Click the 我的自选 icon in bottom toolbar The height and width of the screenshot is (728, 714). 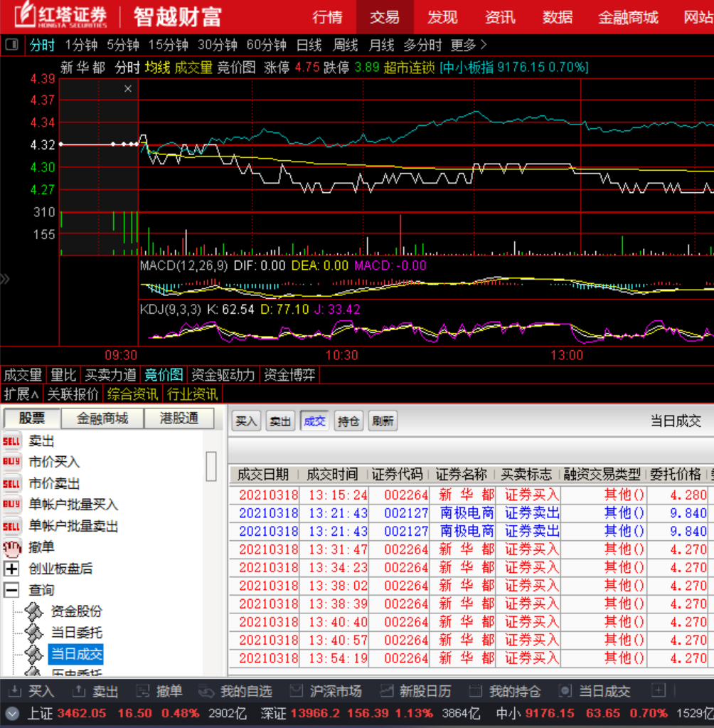click(x=206, y=691)
